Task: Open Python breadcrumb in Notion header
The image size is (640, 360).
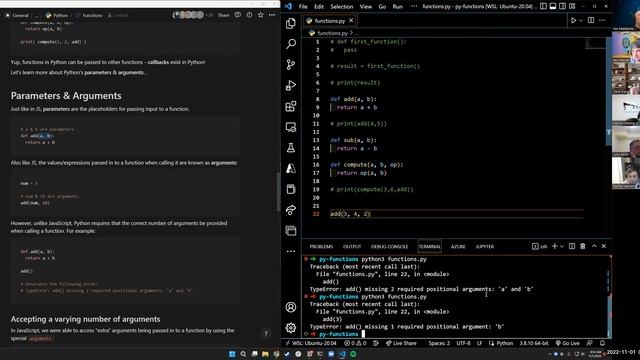Action: tap(57, 15)
